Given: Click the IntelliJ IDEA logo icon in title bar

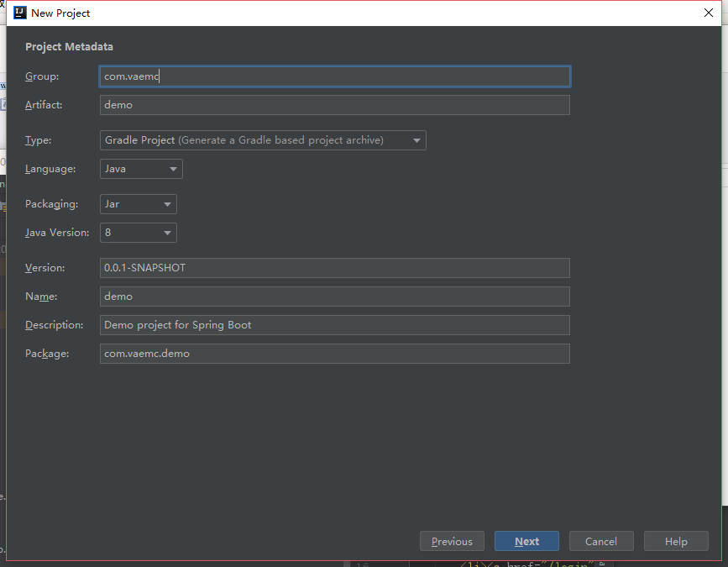Looking at the screenshot, I should pyautogui.click(x=20, y=13).
